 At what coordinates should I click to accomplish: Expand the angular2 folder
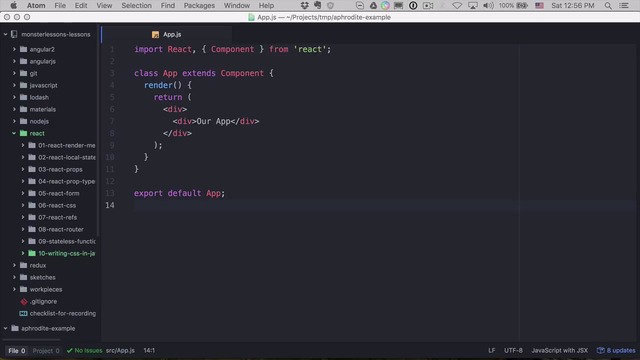point(14,49)
